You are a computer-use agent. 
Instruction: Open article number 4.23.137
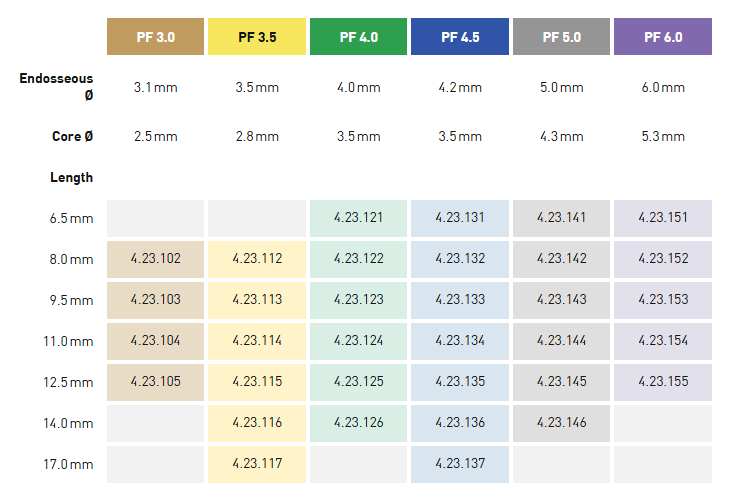click(x=460, y=463)
